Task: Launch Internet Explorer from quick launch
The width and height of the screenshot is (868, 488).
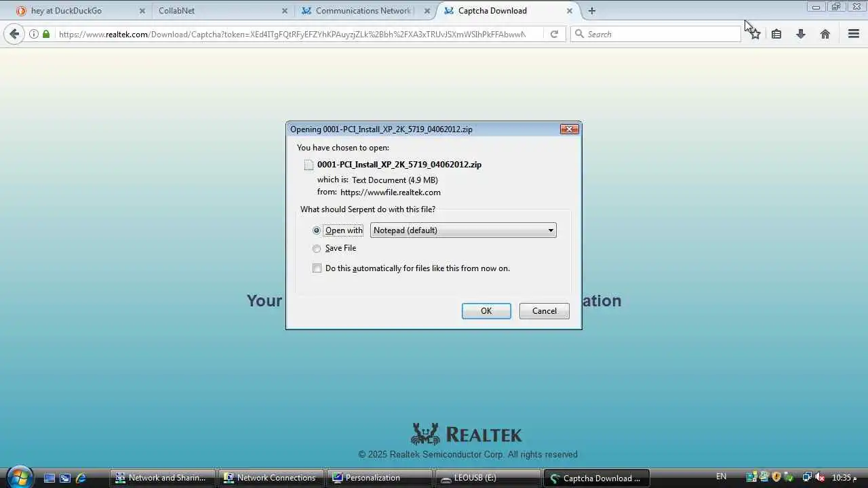Action: [81, 478]
